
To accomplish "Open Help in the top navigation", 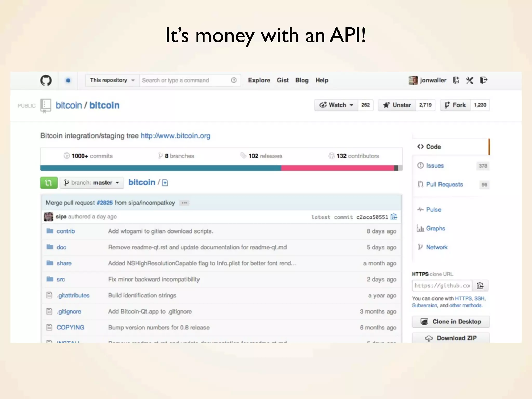I will pyautogui.click(x=322, y=80).
